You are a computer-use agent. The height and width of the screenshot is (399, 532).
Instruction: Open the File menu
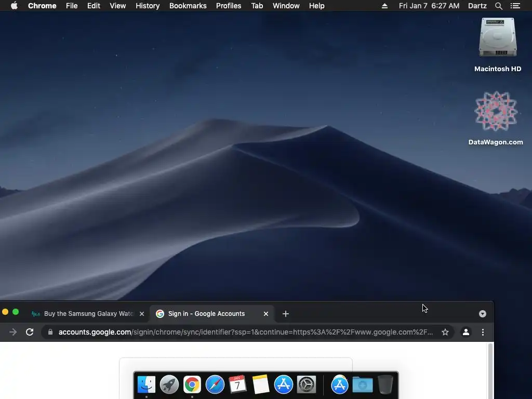(x=72, y=6)
